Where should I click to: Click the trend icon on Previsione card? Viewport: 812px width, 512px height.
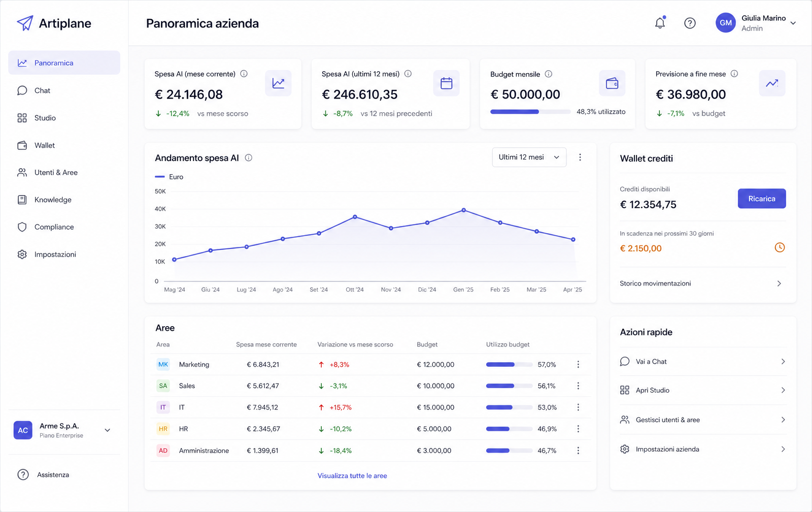(772, 83)
